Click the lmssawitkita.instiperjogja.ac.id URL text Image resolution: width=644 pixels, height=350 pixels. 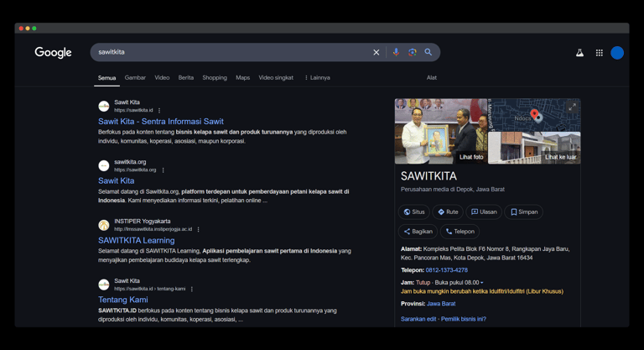tap(153, 229)
